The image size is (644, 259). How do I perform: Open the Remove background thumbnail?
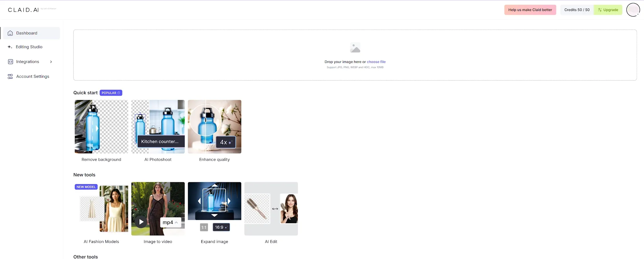click(101, 127)
